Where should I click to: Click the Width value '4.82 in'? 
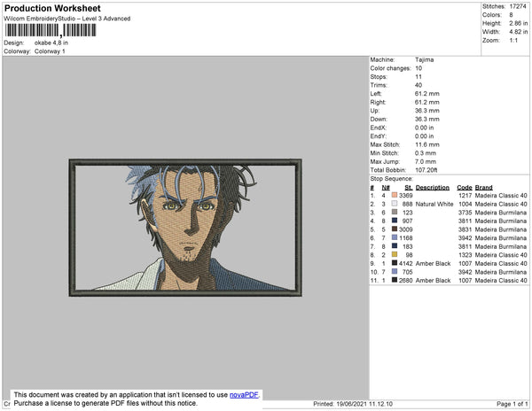[518, 32]
